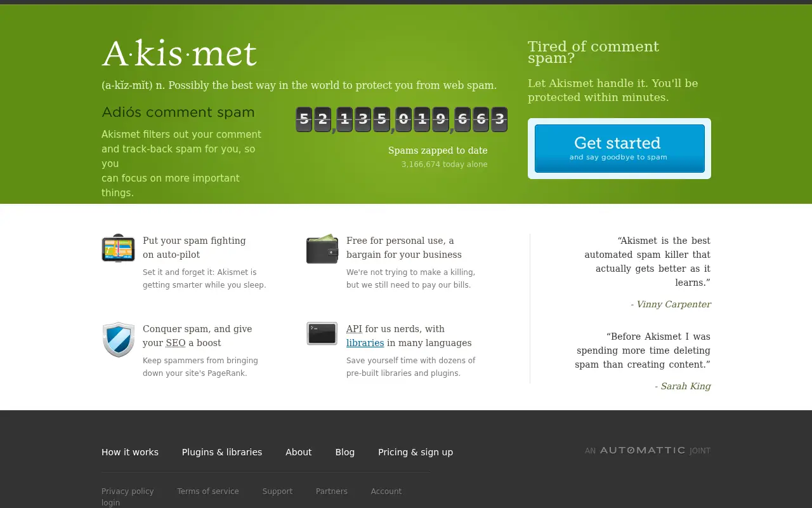Click 'Set it and forget it' description
This screenshot has height=508, width=812.
204,279
